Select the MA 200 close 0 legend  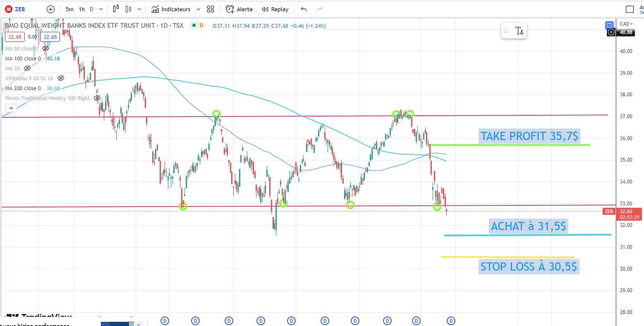[23, 88]
